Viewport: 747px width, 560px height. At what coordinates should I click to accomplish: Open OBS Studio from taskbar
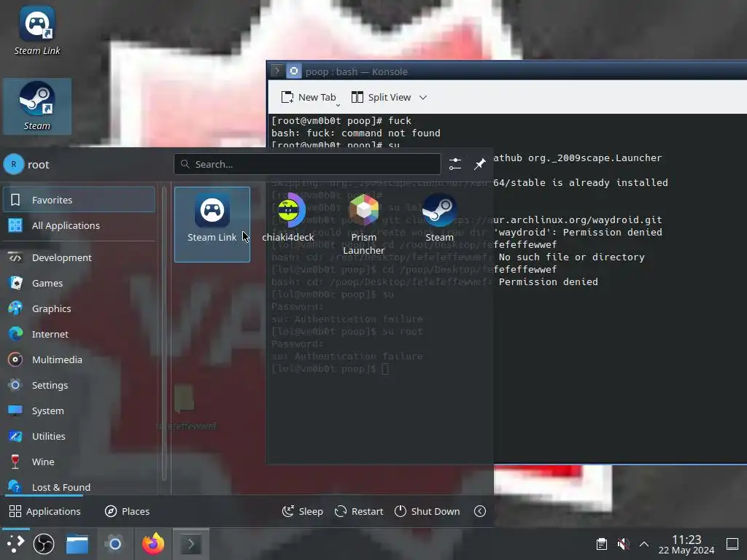pyautogui.click(x=43, y=544)
